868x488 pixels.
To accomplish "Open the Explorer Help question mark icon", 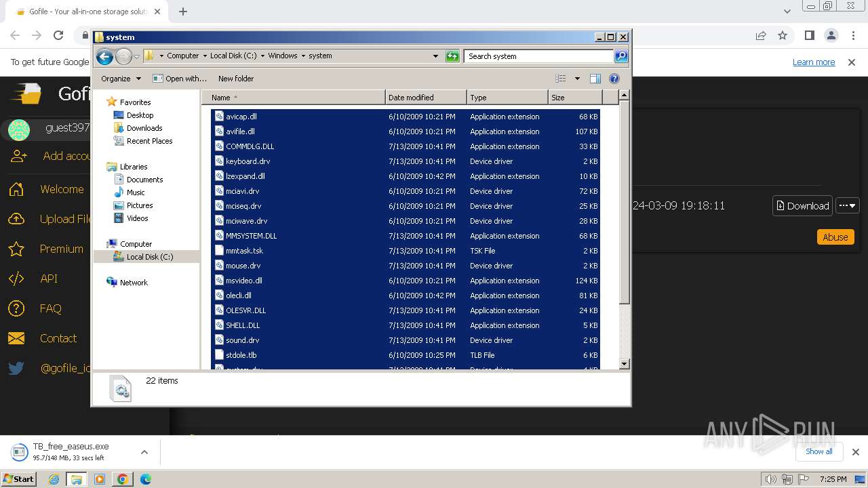I will pyautogui.click(x=614, y=79).
